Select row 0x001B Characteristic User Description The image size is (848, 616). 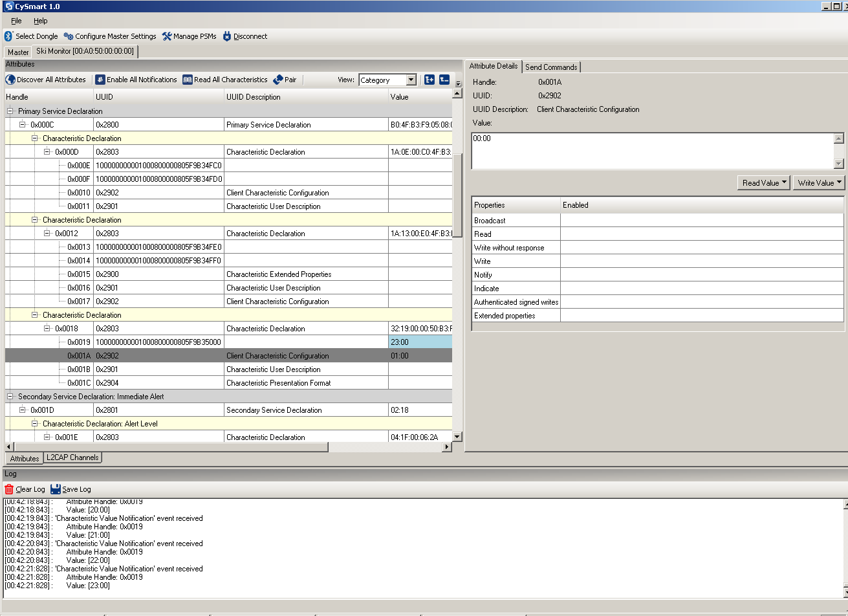228,369
